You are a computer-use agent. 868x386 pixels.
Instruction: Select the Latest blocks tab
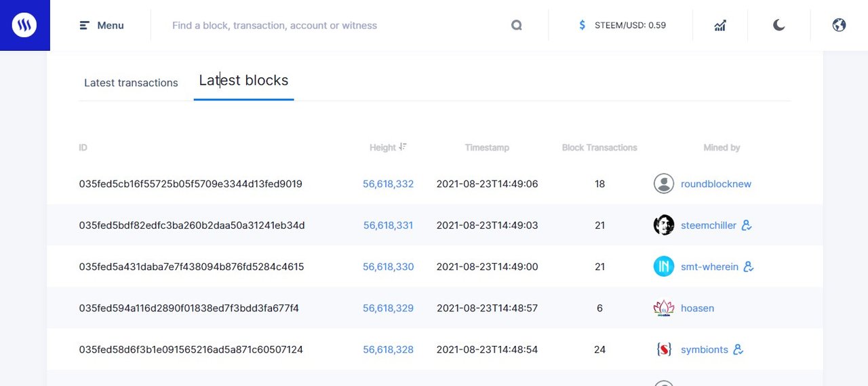(x=243, y=81)
